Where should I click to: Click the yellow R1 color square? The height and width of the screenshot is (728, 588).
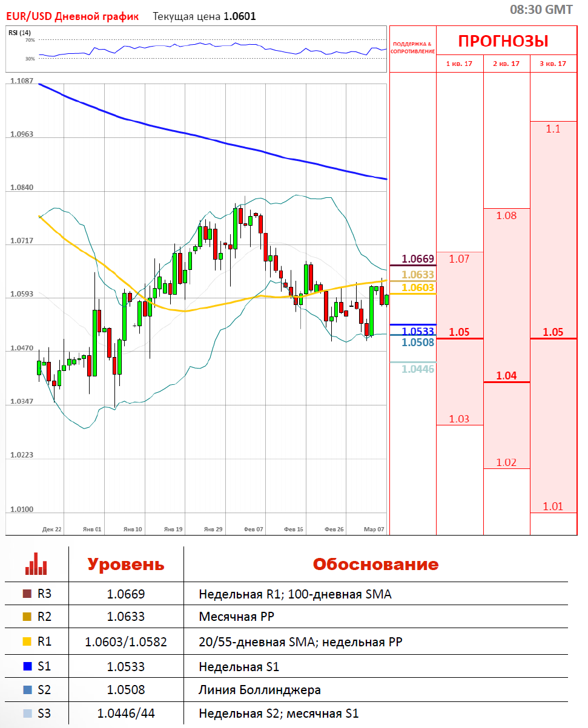coord(26,642)
